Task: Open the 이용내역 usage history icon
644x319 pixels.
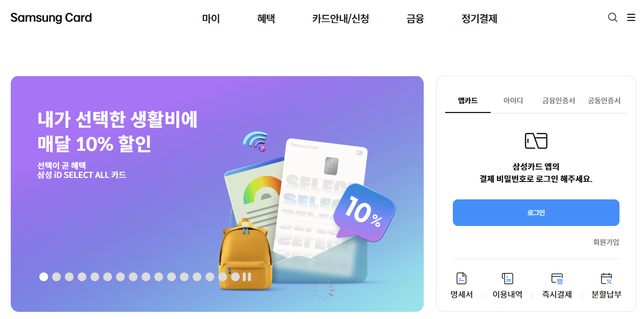Action: coord(507,279)
